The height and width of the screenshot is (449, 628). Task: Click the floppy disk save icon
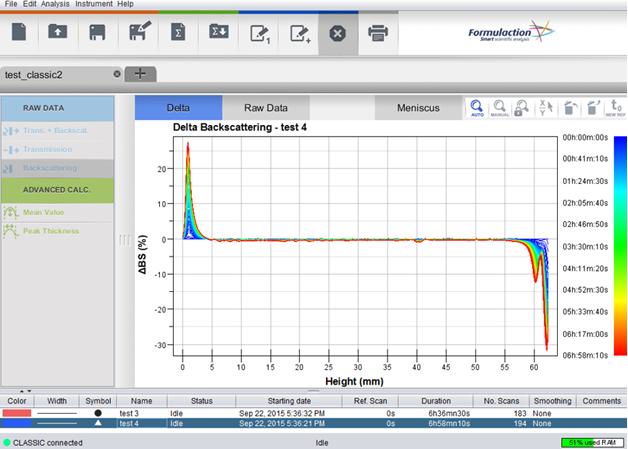pyautogui.click(x=97, y=32)
